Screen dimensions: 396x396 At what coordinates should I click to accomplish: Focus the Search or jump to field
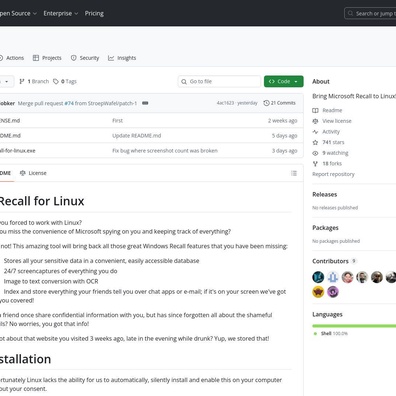pyautogui.click(x=371, y=13)
